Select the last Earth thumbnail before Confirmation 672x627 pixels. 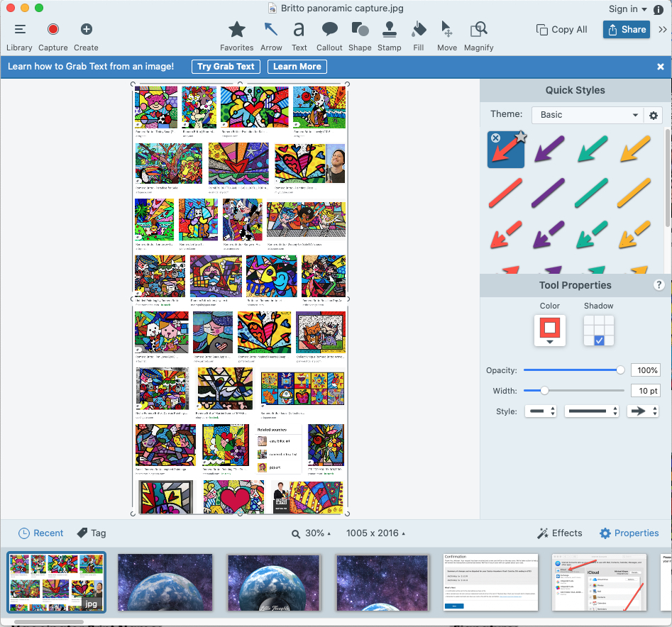point(382,582)
